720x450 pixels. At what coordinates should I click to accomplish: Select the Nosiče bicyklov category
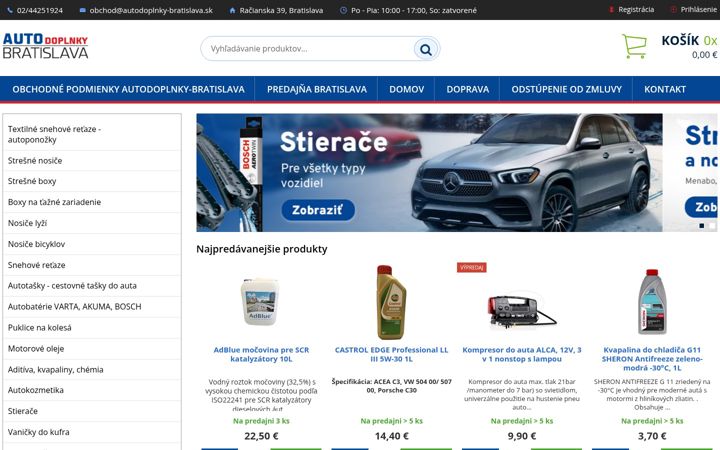tap(92, 244)
